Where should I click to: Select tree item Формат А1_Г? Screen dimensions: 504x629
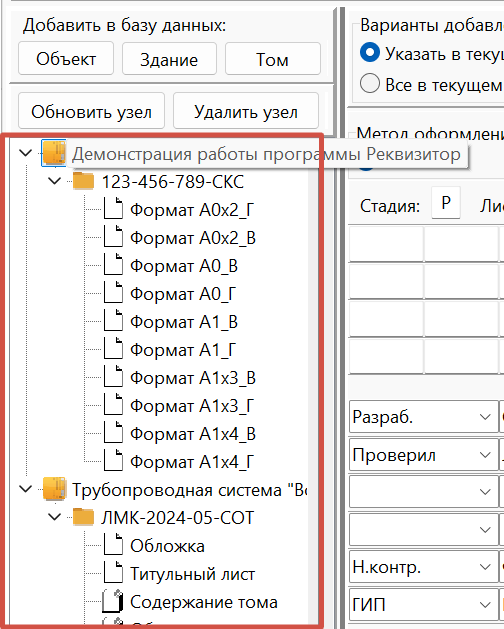183,350
